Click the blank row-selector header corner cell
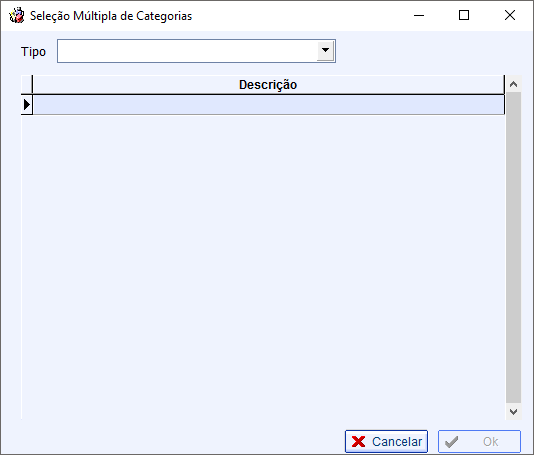This screenshot has height=455, width=534. pyautogui.click(x=27, y=84)
